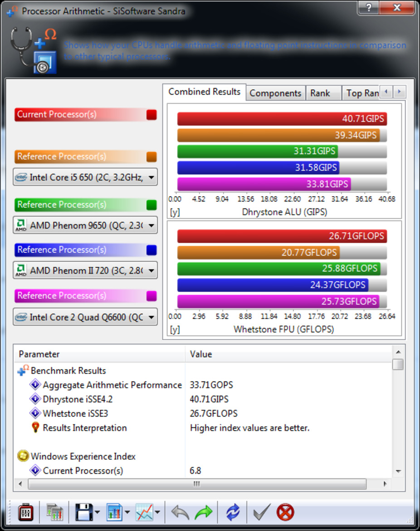Click the horizontal scrollbar right arrow

pyautogui.click(x=385, y=484)
